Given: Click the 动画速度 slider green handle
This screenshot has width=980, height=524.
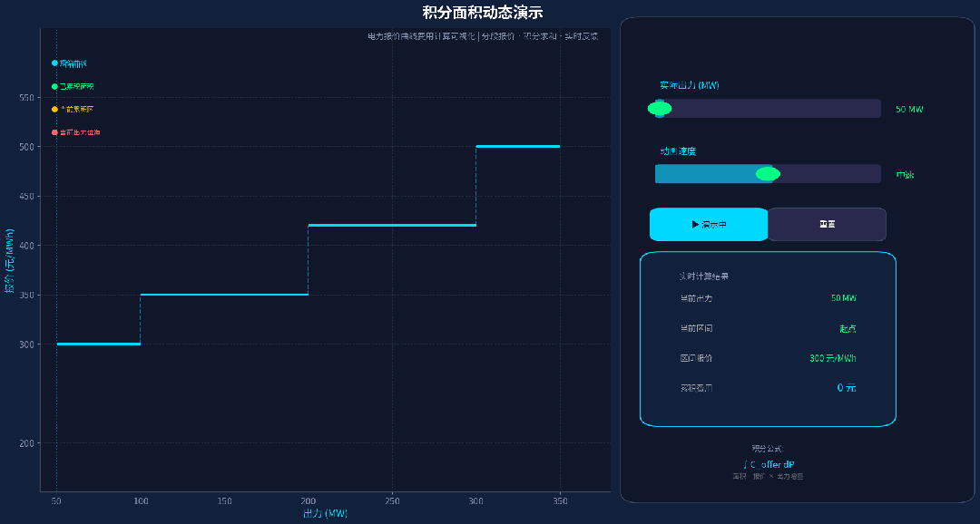Looking at the screenshot, I should tap(768, 174).
